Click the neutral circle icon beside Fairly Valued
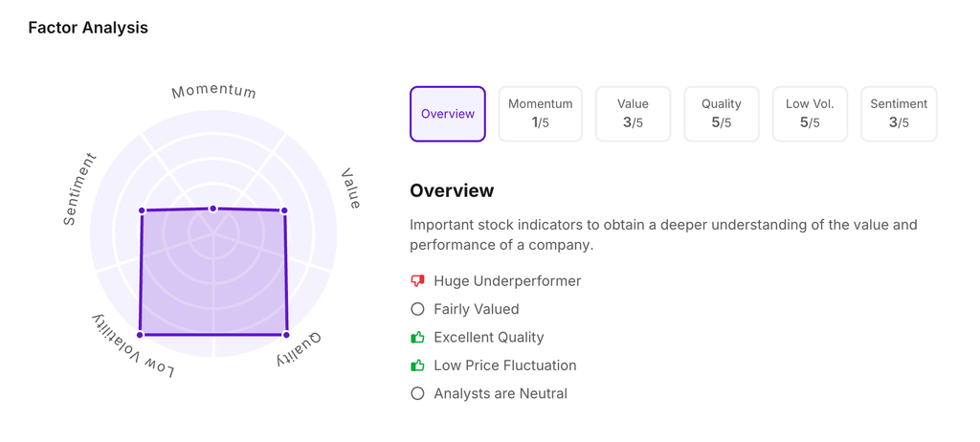Image resolution: width=980 pixels, height=442 pixels. (417, 309)
